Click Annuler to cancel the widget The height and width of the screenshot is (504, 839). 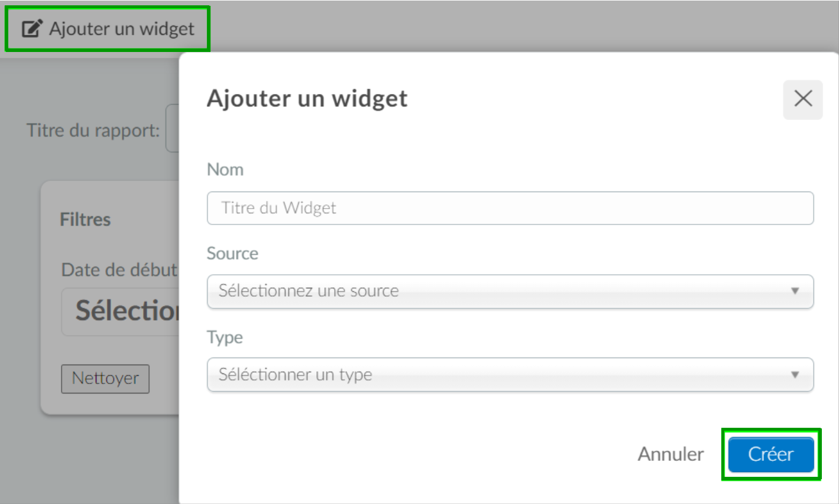tap(670, 454)
